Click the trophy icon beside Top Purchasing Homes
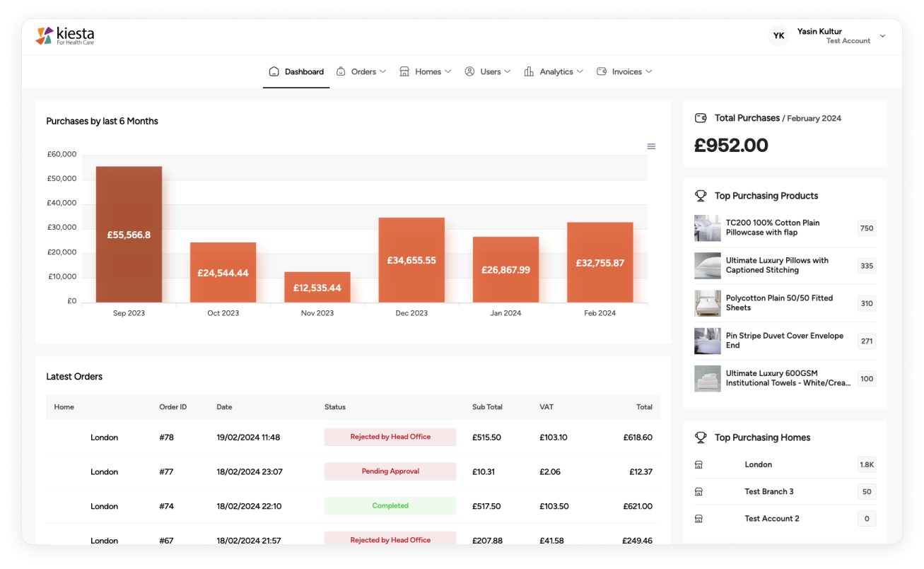This screenshot has height=569, width=924. [x=701, y=437]
